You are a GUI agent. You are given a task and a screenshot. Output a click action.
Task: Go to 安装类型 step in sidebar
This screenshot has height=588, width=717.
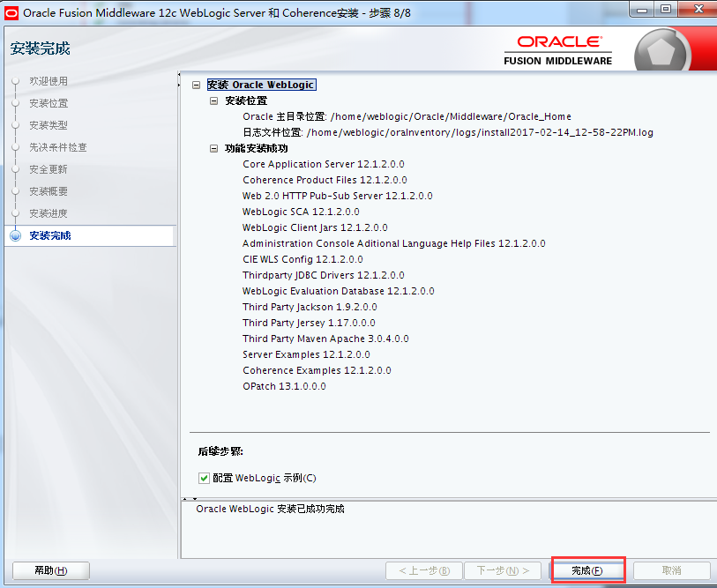tap(49, 125)
